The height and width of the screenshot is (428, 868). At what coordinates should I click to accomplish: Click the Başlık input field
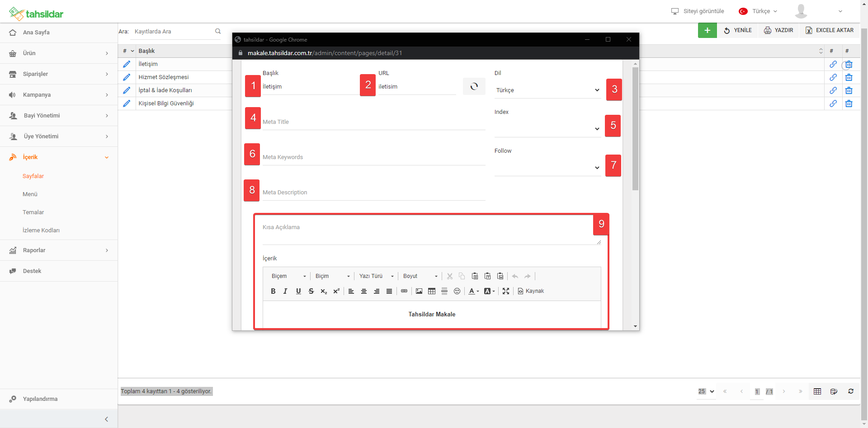tap(310, 87)
